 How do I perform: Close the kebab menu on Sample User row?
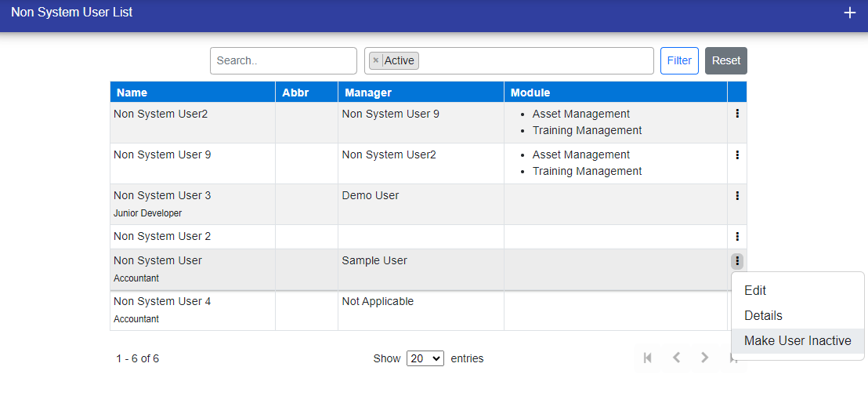tap(737, 261)
